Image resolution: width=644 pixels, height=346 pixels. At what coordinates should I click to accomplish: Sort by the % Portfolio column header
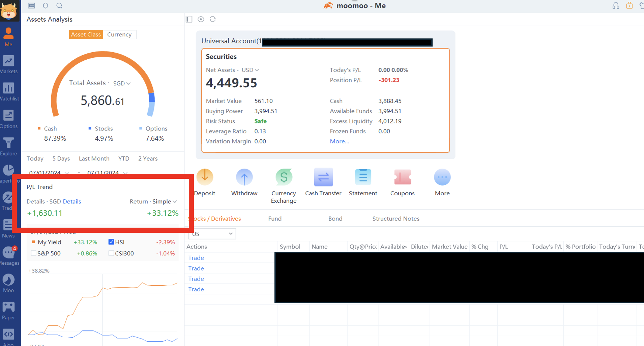580,247
